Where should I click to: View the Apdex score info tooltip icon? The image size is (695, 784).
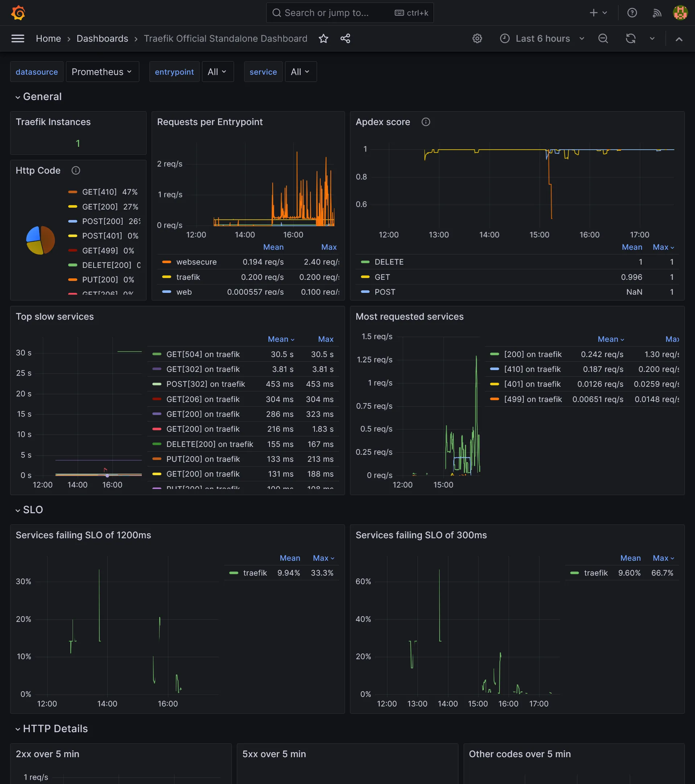tap(426, 122)
